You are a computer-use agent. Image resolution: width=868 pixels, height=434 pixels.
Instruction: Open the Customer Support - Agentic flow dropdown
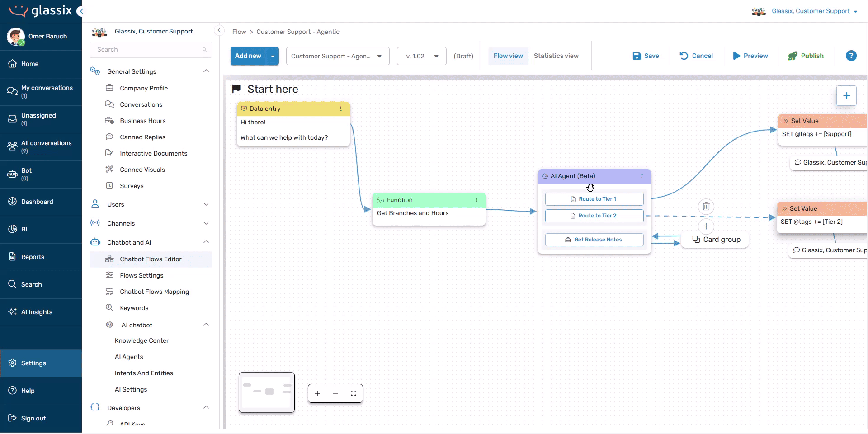(338, 56)
